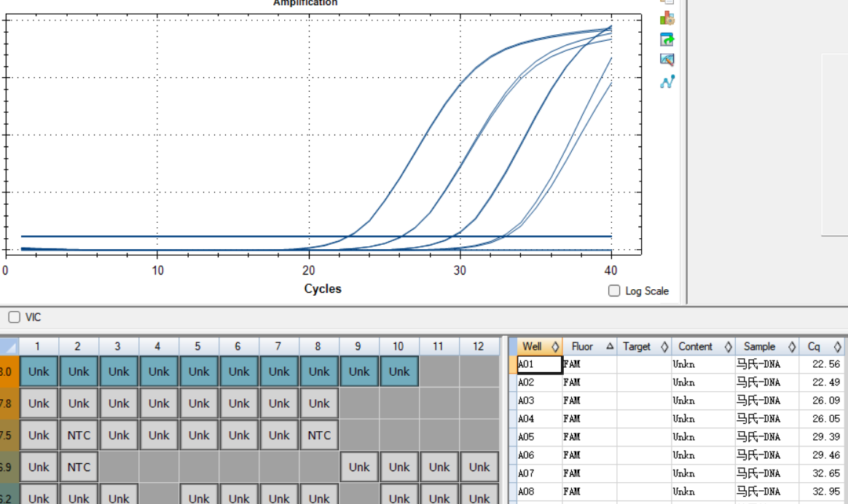Select plate column 2 header
Screen dimensions: 848x504
pos(79,346)
